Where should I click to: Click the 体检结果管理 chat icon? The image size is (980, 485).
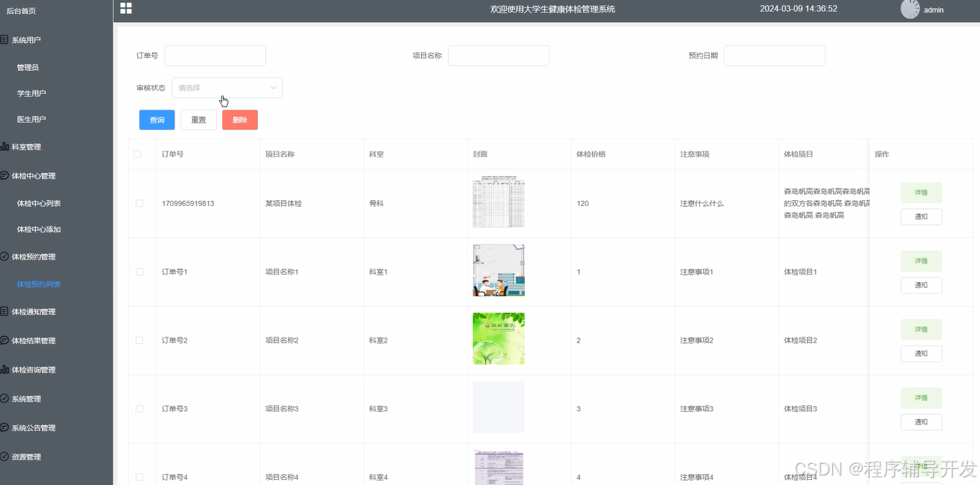click(4, 340)
